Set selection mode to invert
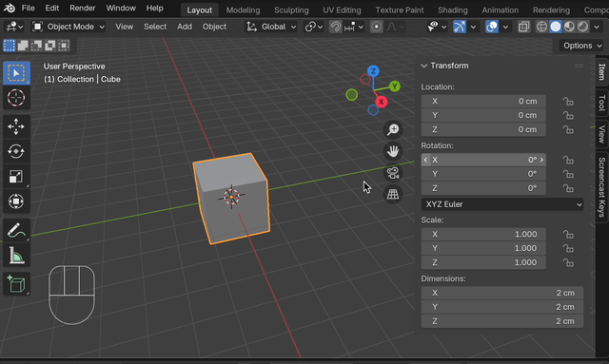 tap(50, 46)
